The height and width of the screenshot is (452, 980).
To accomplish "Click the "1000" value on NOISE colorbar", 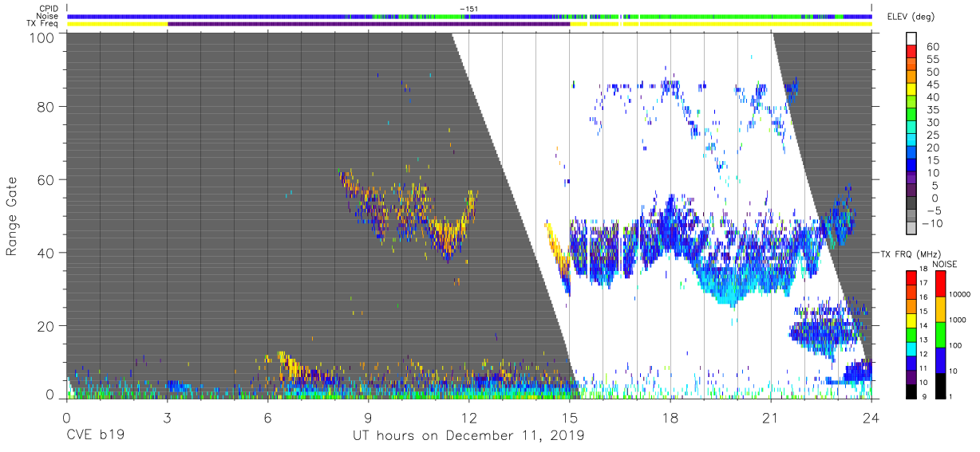I will (x=958, y=320).
